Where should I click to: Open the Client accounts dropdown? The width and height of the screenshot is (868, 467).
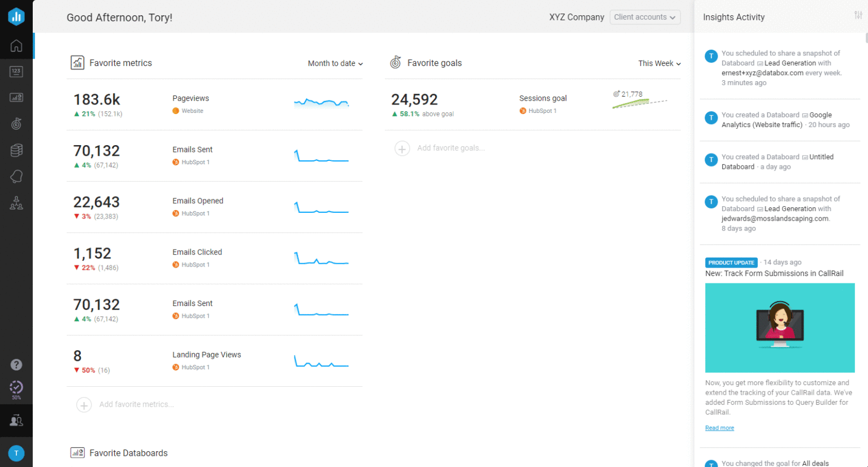pos(645,17)
